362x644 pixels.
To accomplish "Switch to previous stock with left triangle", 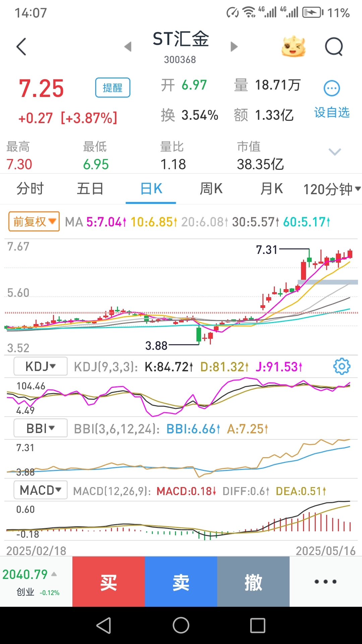I will [128, 47].
